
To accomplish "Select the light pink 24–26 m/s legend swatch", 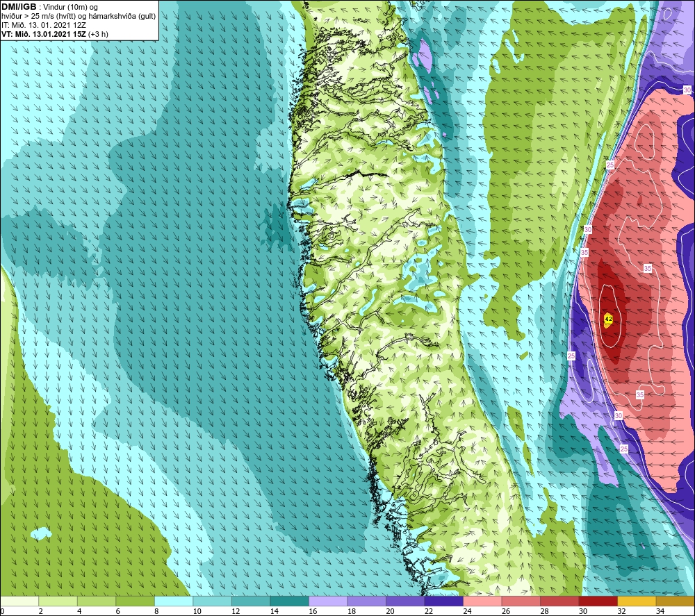I will pyautogui.click(x=482, y=601).
